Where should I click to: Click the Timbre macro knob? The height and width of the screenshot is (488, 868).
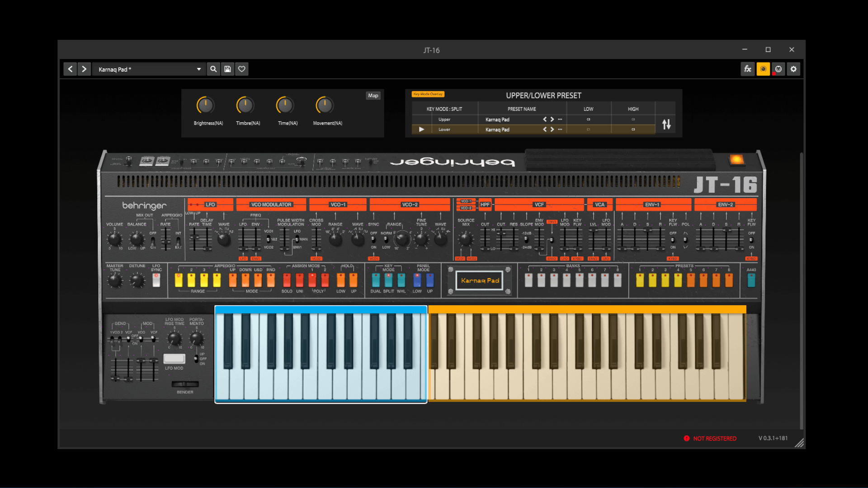click(245, 105)
